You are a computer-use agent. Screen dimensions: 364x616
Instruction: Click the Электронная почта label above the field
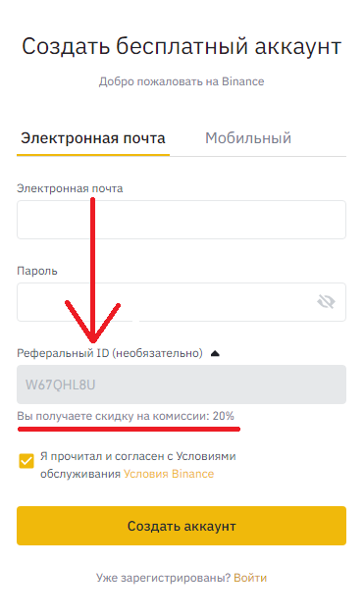70,188
